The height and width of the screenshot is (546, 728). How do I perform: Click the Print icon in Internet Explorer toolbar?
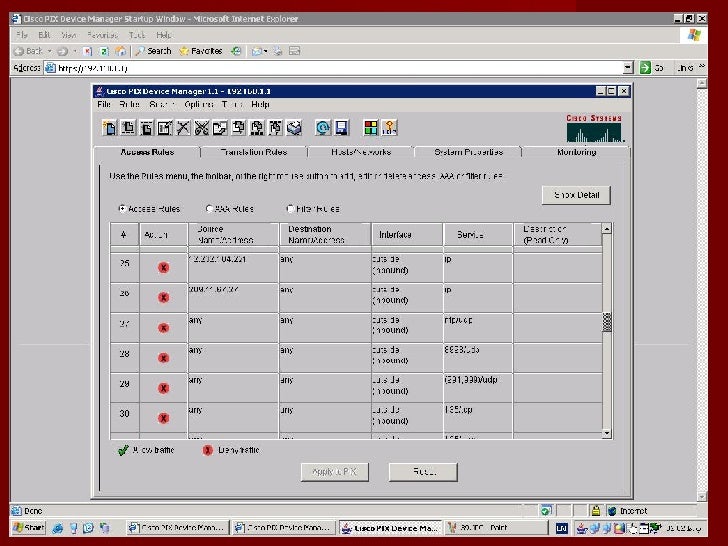(x=278, y=51)
